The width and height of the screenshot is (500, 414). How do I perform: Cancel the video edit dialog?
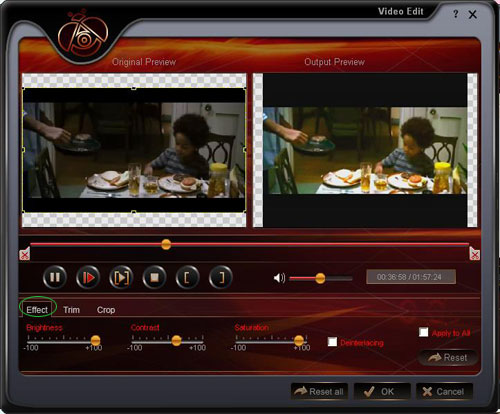coord(444,392)
